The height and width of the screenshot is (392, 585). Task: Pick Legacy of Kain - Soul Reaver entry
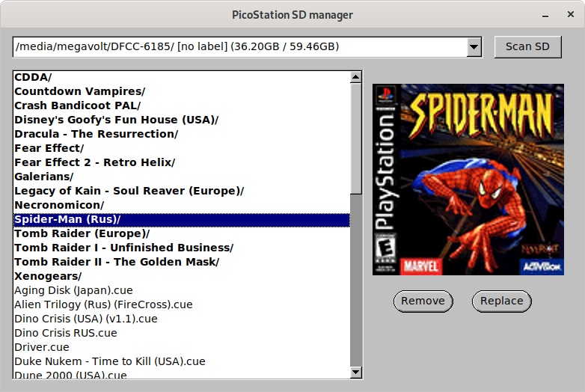129,191
